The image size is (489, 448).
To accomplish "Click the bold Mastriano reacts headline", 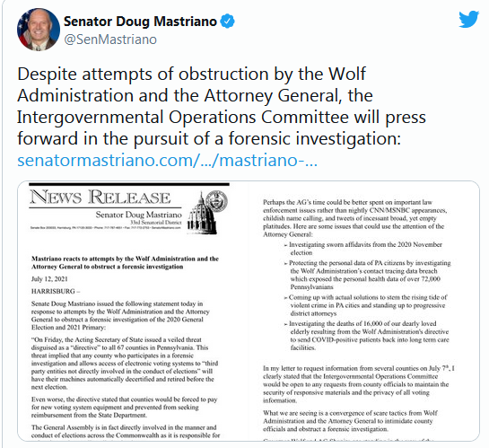I will 125,263.
